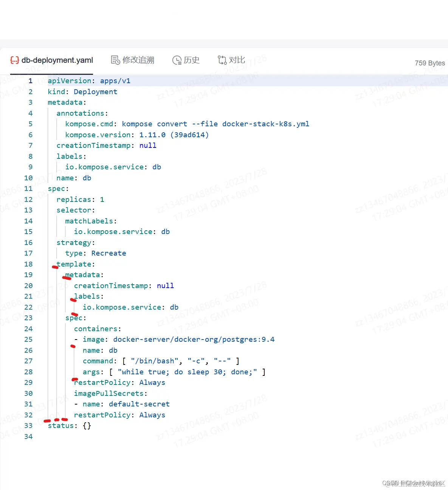448x490 pixels.
Task: Click the postgres:9.4 image line
Action: pyautogui.click(x=174, y=340)
